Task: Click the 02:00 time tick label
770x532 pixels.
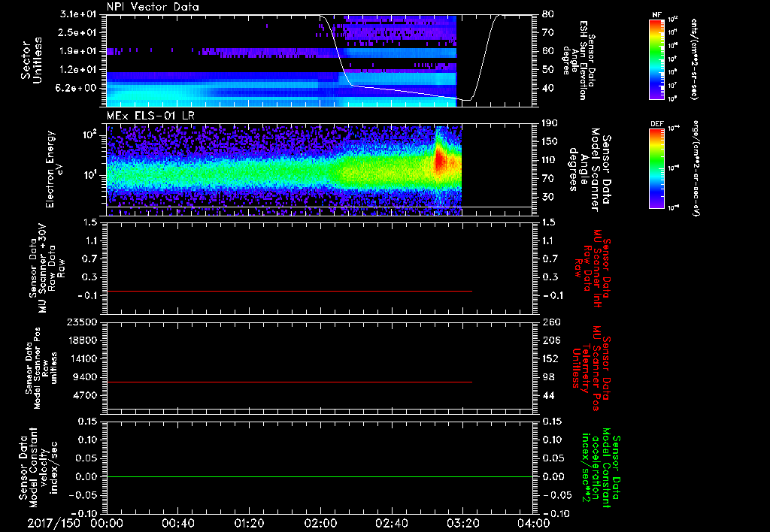Action: click(x=320, y=523)
